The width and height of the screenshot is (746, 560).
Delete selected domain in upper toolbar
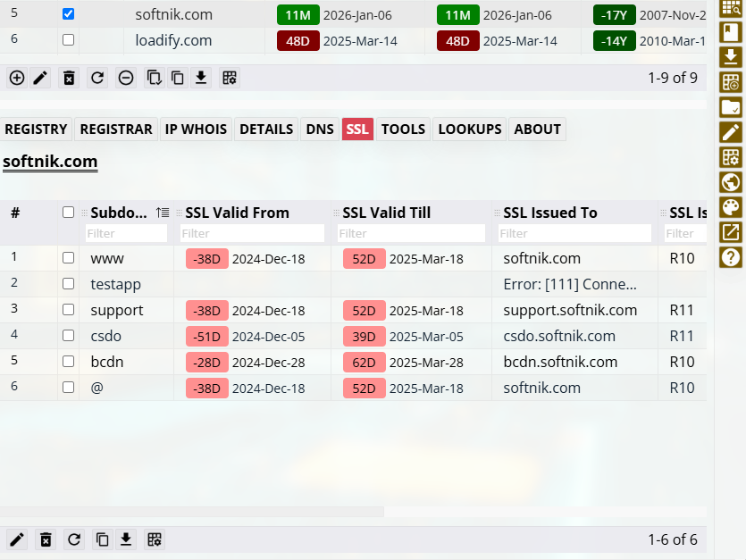[69, 78]
